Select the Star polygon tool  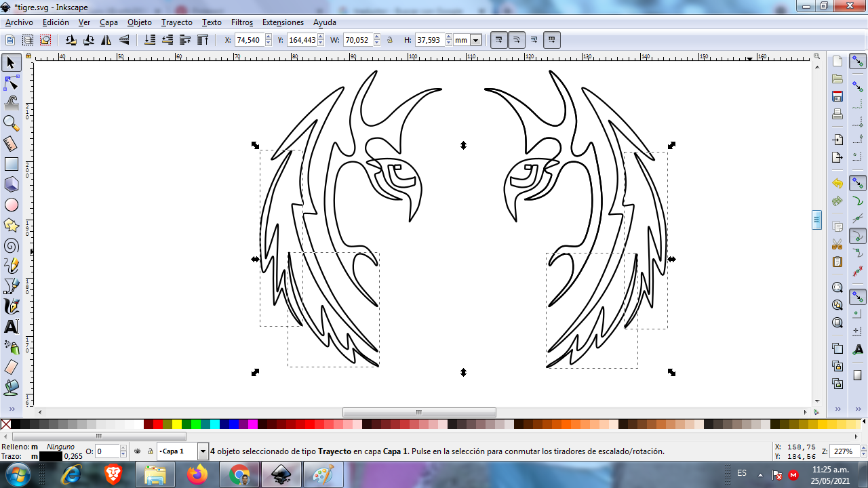coord(11,225)
